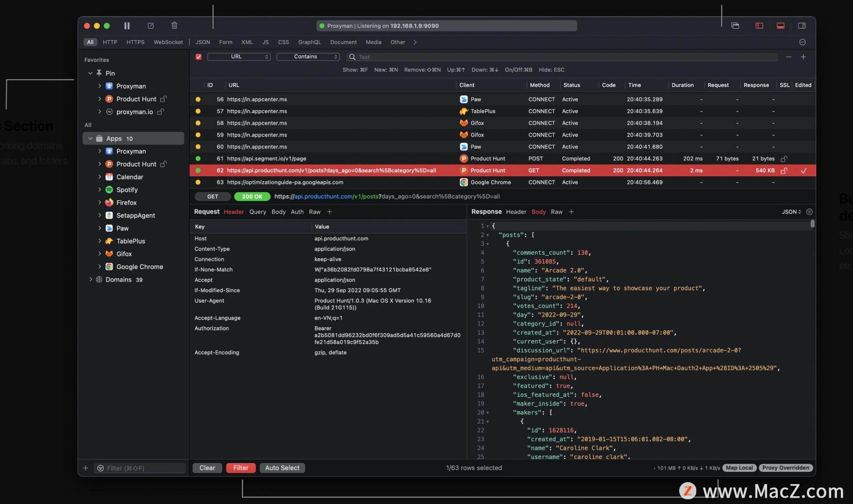
Task: Switch to the Request Query tab
Action: coord(258,212)
